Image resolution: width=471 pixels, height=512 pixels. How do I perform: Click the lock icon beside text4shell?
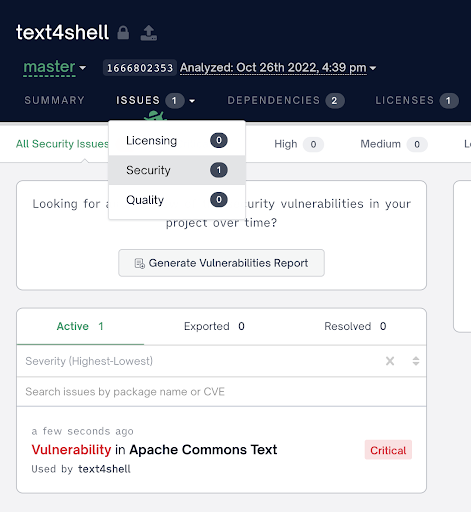pyautogui.click(x=123, y=33)
